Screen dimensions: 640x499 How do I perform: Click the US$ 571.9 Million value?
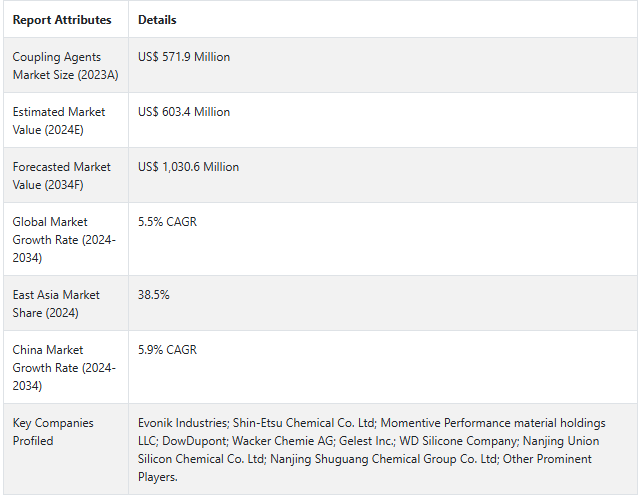pyautogui.click(x=184, y=57)
